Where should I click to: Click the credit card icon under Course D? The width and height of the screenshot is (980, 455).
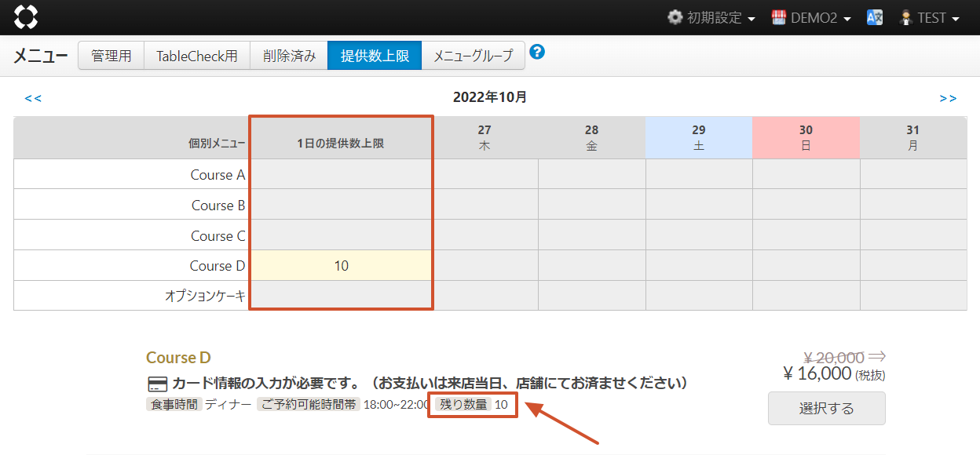pyautogui.click(x=157, y=384)
